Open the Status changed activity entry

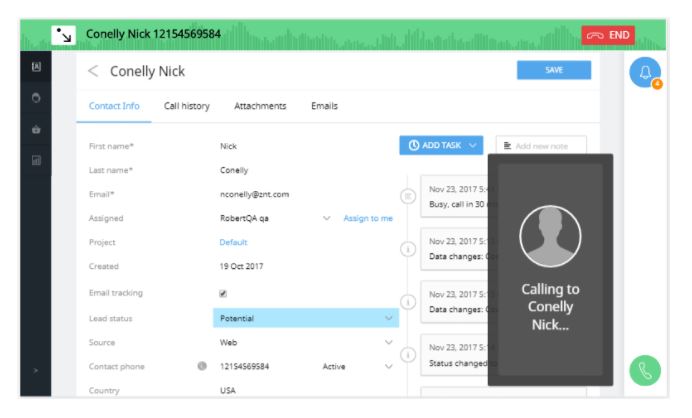point(455,355)
